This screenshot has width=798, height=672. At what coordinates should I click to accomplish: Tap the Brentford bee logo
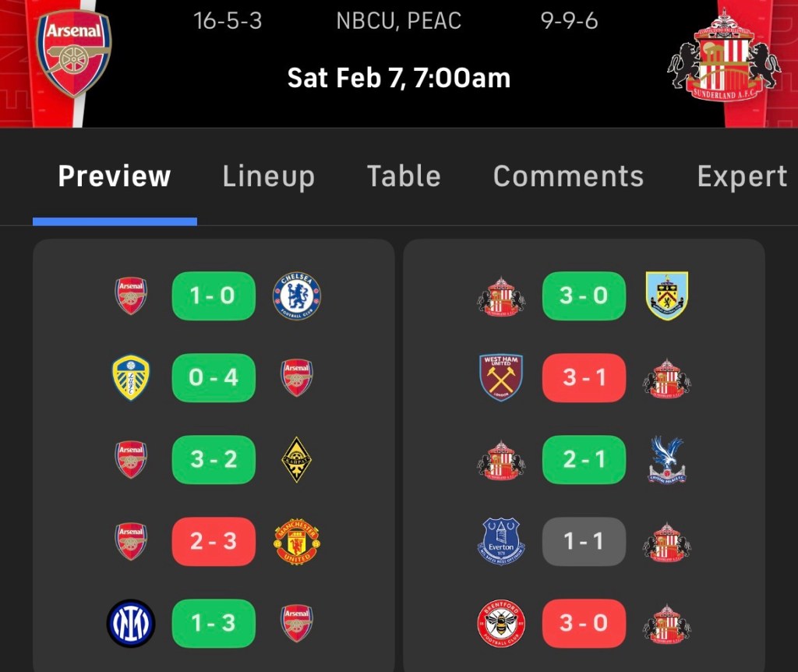coord(501,623)
